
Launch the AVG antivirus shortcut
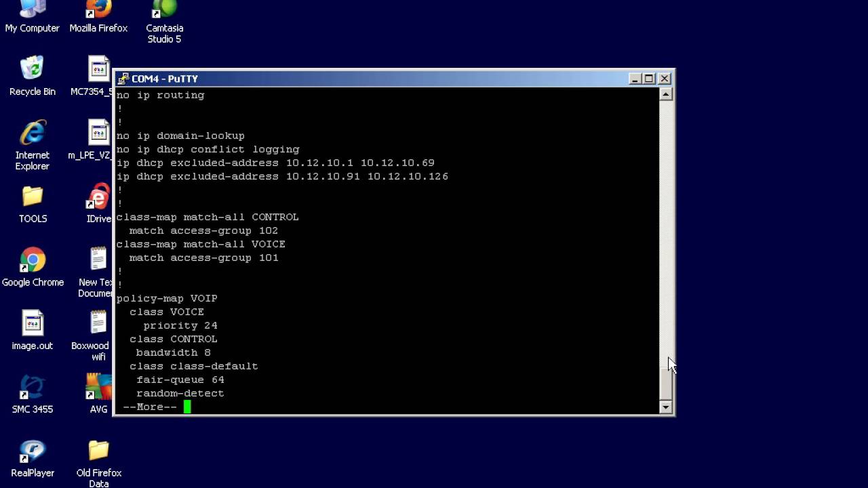coord(98,394)
